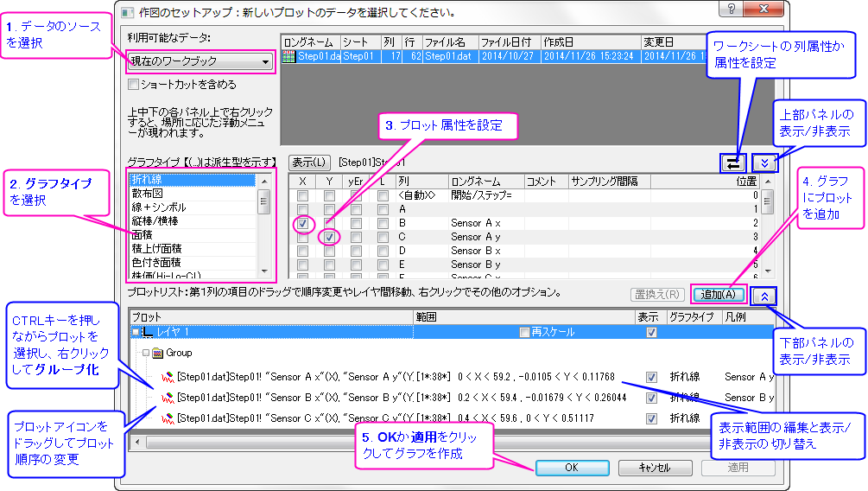Click the キャンセル button

tap(655, 468)
